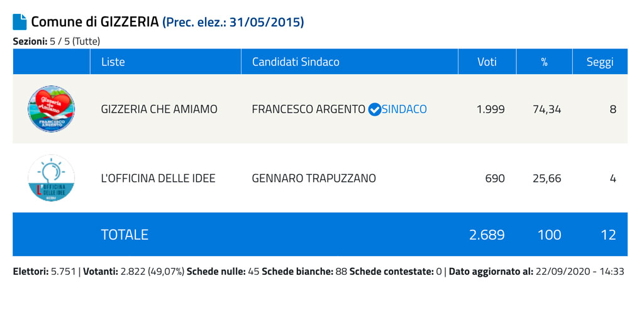This screenshot has height=317, width=644.
Task: Click the TOTALE row label
Action: (125, 235)
